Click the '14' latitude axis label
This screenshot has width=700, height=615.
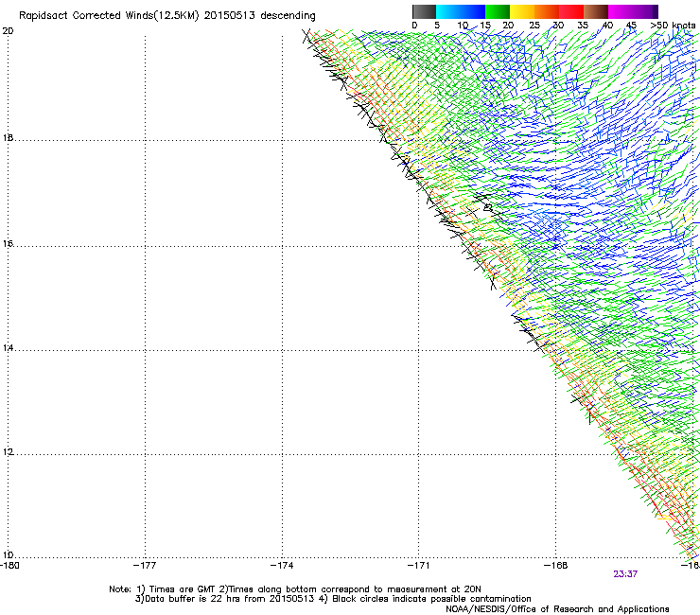click(8, 348)
